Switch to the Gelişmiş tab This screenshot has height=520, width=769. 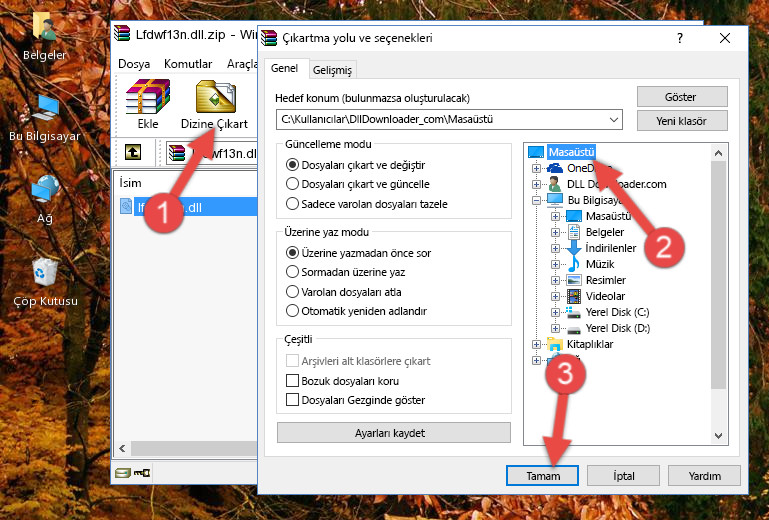(332, 70)
